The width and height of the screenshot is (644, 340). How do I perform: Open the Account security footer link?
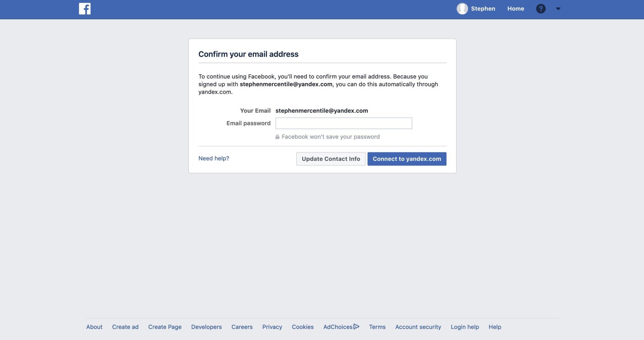tap(418, 327)
